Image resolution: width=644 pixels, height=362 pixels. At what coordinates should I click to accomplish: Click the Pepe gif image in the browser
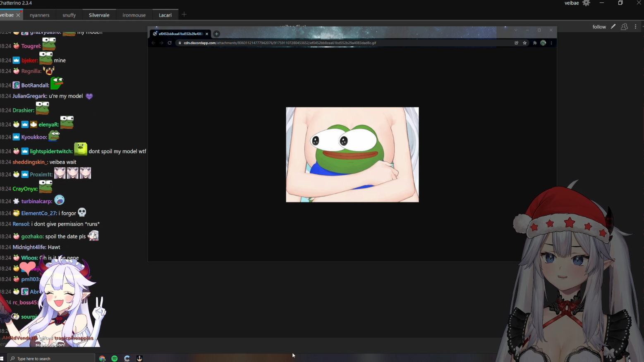click(352, 155)
